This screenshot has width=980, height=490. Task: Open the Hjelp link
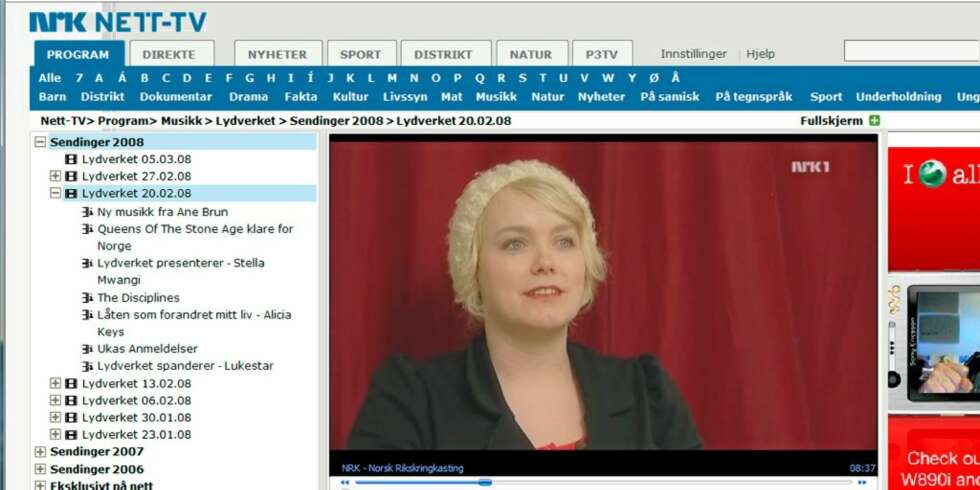pos(760,54)
